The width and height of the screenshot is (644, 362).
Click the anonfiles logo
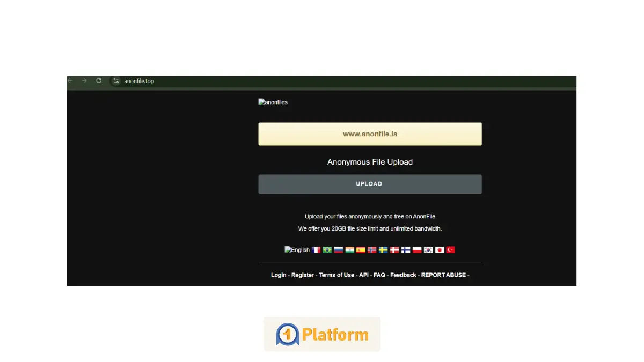273,102
